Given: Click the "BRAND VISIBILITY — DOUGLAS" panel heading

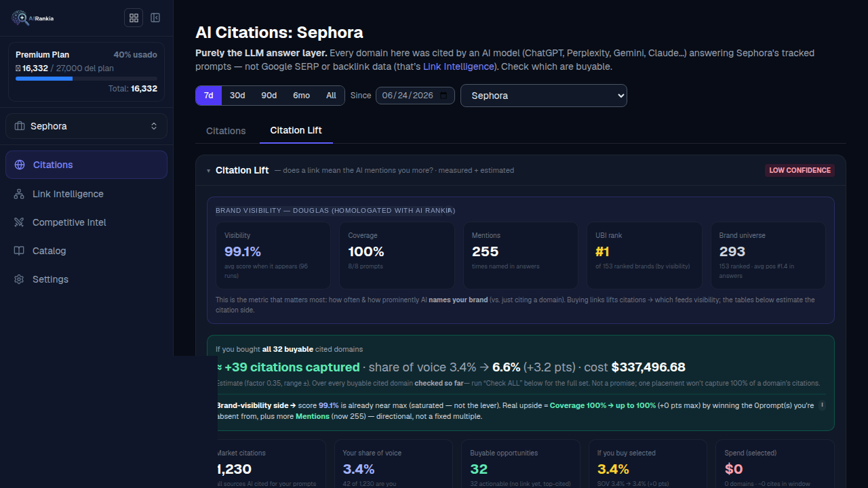Looking at the screenshot, I should [336, 211].
